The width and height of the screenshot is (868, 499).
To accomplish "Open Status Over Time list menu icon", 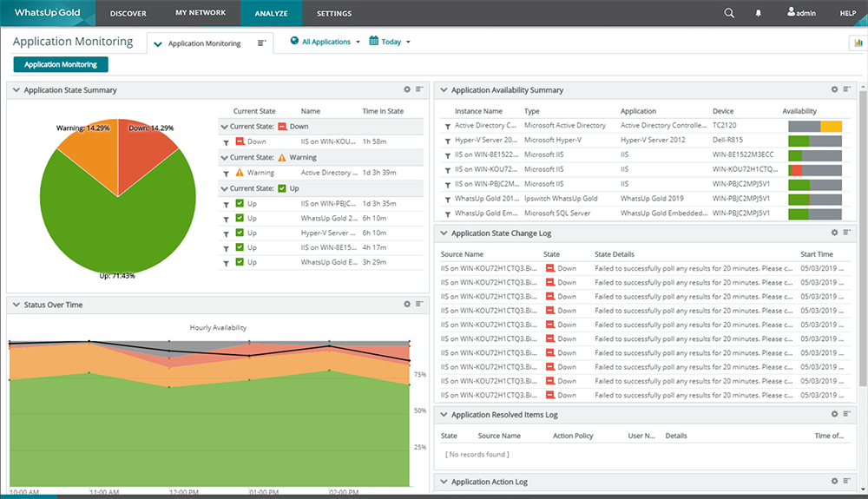I will [419, 304].
